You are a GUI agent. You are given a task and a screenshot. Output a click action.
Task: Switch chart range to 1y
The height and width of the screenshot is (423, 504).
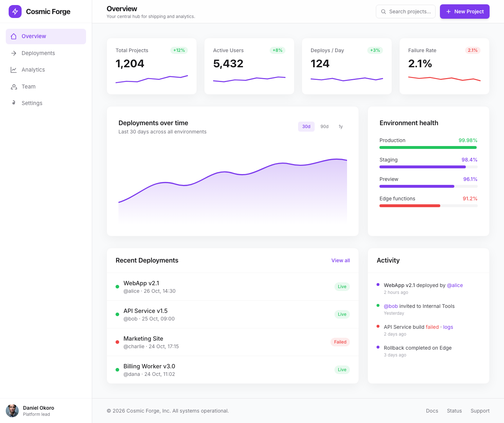(341, 127)
